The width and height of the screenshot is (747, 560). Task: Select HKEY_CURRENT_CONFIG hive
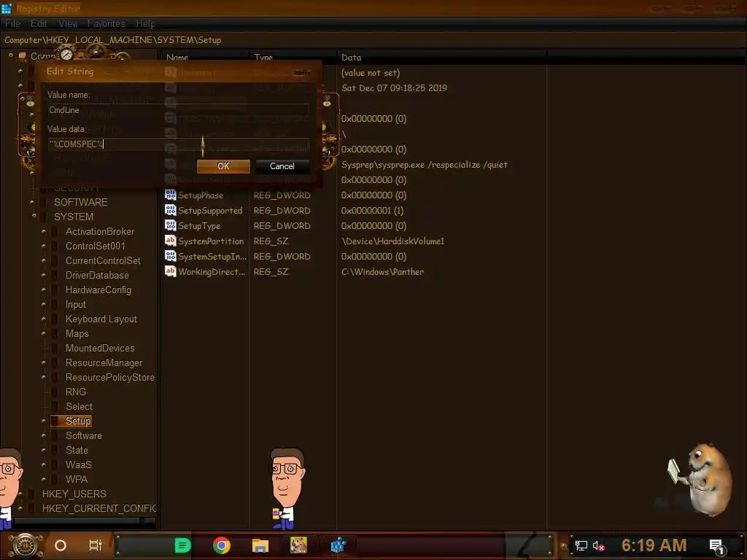click(99, 508)
